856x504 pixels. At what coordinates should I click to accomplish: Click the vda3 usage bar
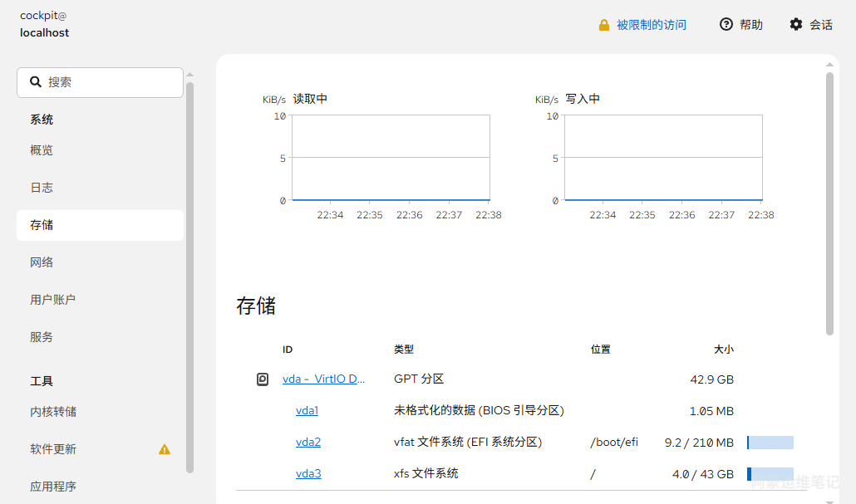(770, 474)
